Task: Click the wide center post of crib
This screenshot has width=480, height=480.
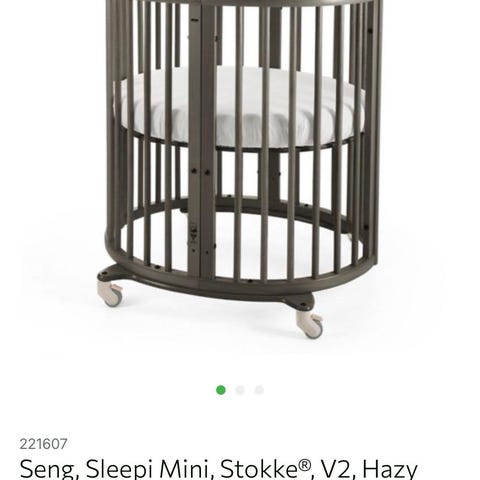Action: (x=202, y=140)
